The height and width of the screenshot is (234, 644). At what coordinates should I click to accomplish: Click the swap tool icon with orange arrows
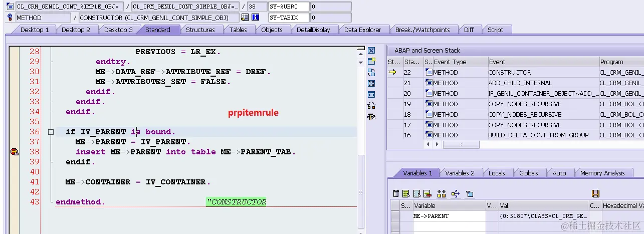(x=371, y=105)
